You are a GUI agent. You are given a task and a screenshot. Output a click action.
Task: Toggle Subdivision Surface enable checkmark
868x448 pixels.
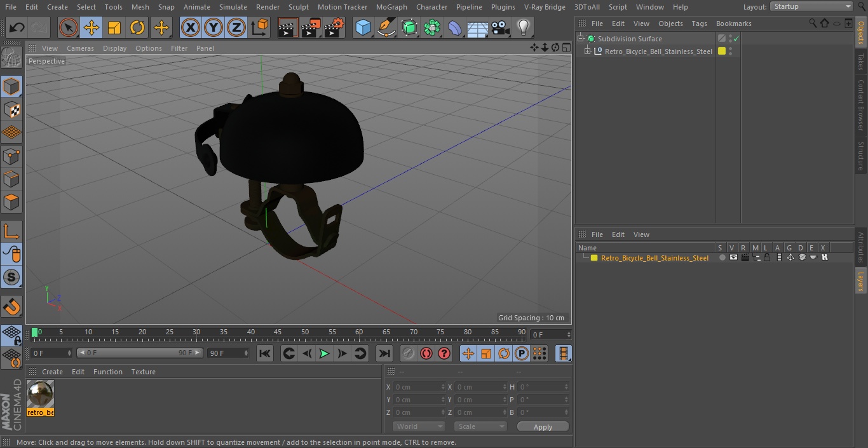point(736,39)
